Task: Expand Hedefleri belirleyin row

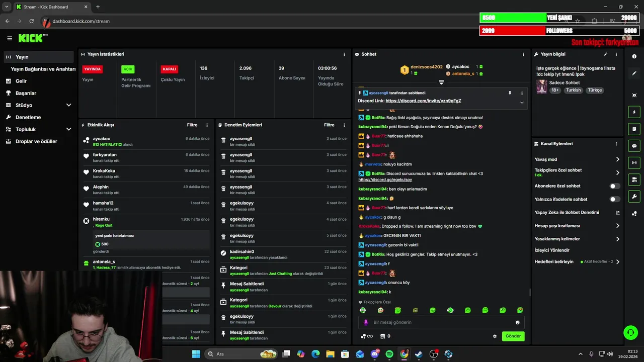Action: (x=577, y=261)
